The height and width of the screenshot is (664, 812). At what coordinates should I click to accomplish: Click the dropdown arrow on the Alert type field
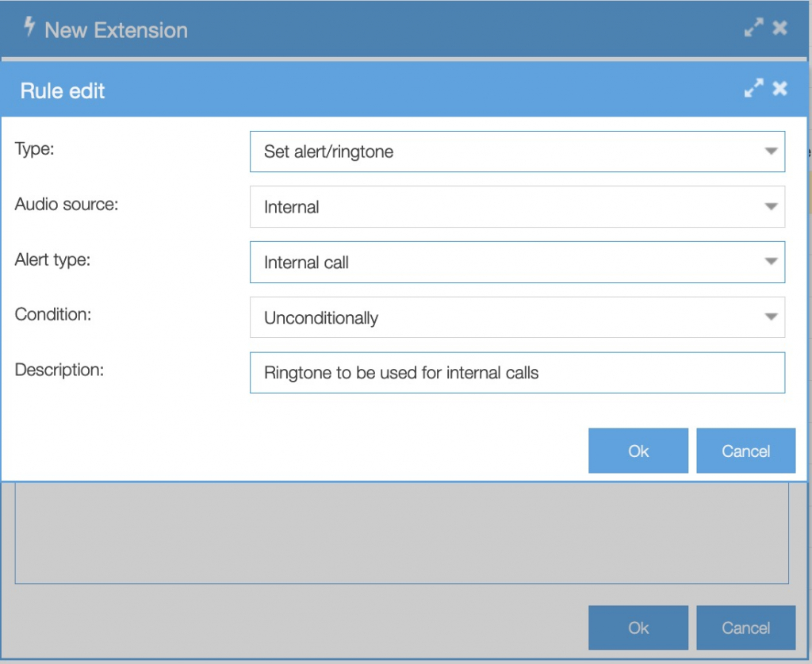pos(772,262)
